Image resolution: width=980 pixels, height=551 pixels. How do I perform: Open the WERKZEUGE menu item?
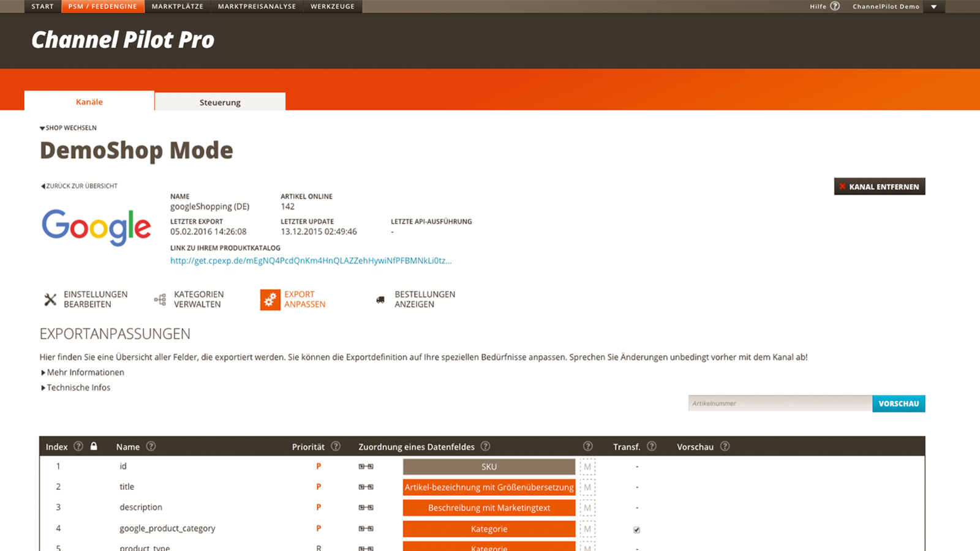click(333, 7)
